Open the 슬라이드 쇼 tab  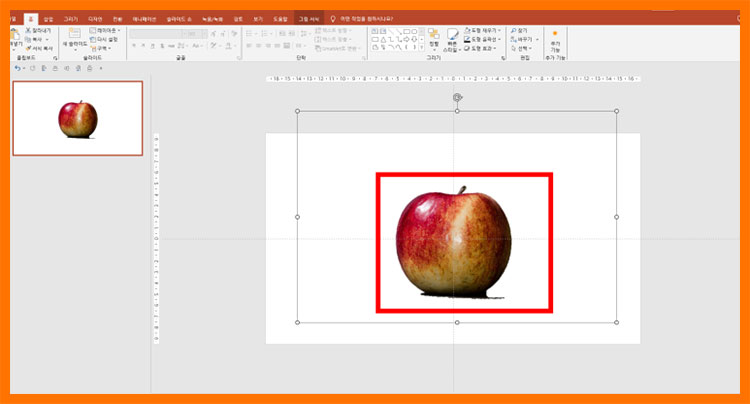click(x=179, y=19)
